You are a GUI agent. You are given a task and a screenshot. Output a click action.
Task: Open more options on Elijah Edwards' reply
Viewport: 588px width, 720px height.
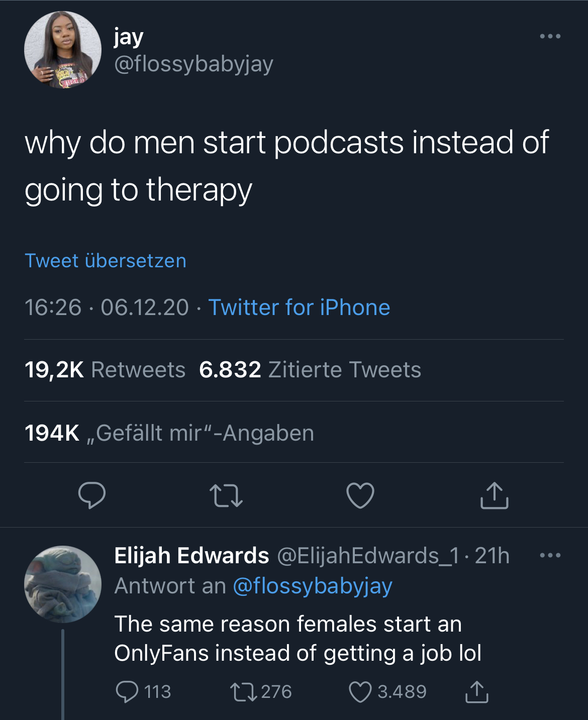pos(550,555)
